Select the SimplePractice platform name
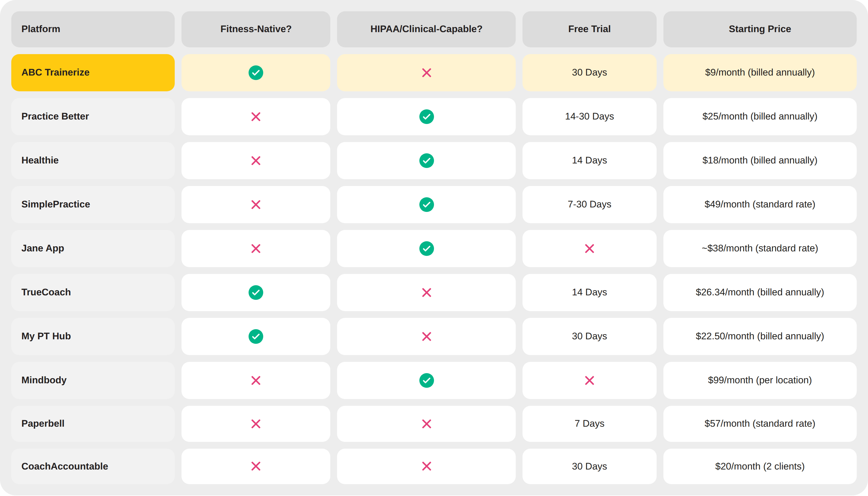The height and width of the screenshot is (496, 868). pos(56,204)
